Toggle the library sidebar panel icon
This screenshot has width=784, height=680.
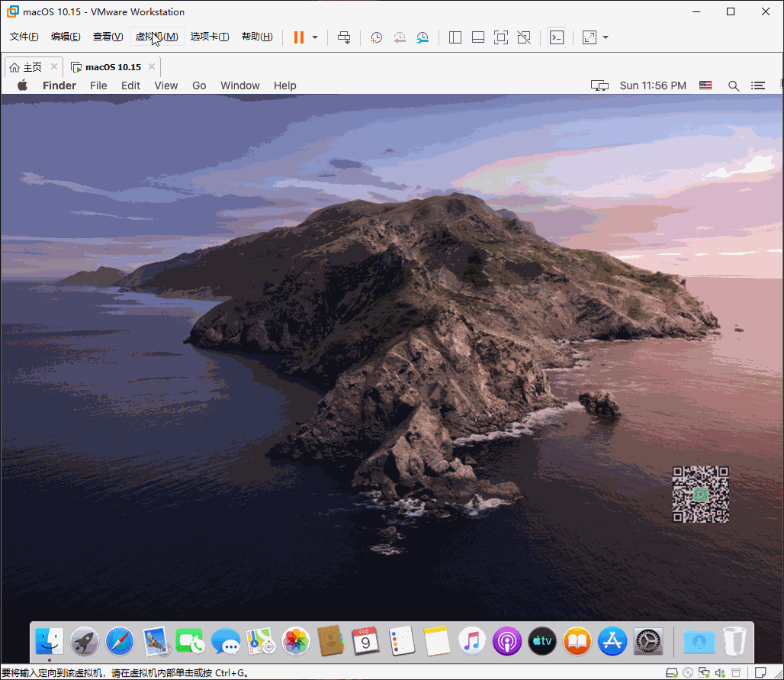(x=455, y=37)
